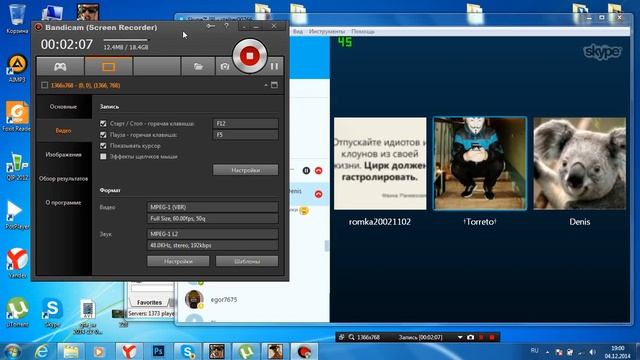Enable mouse click effects checkbox
640x360 pixels.
point(103,156)
